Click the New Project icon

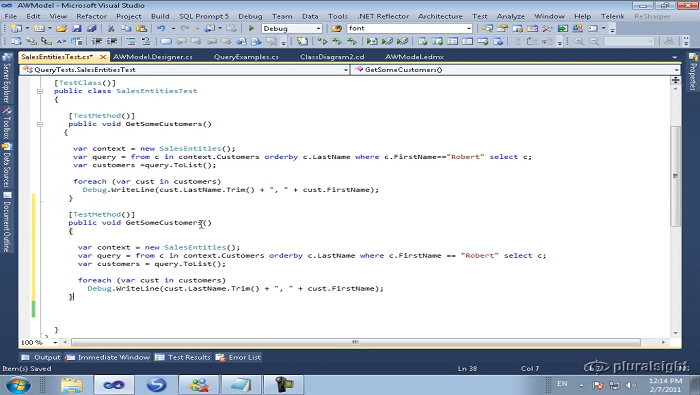pyautogui.click(x=16, y=28)
